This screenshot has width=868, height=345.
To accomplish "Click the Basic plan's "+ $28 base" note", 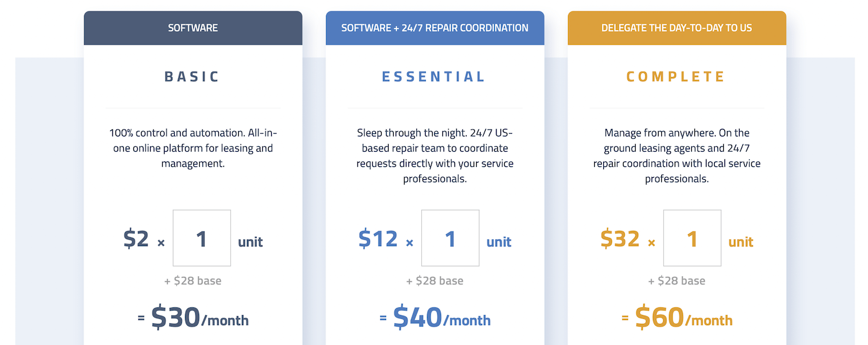I will tap(193, 281).
